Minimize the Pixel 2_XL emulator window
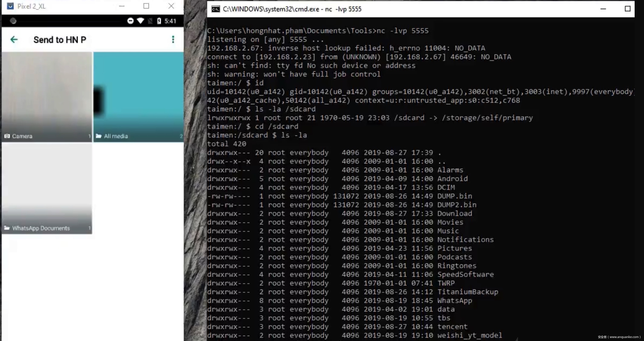This screenshot has height=341, width=644. pos(122,6)
